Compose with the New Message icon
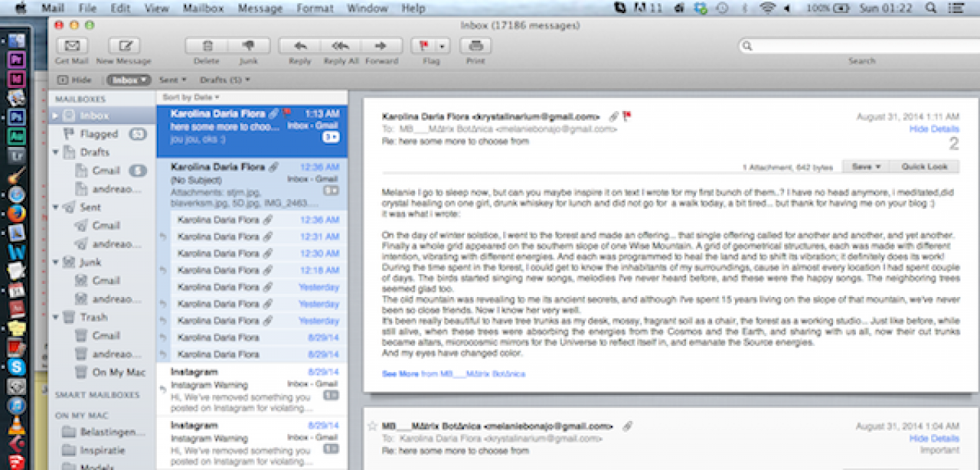Viewport: 980px width, 470px height. tap(124, 46)
